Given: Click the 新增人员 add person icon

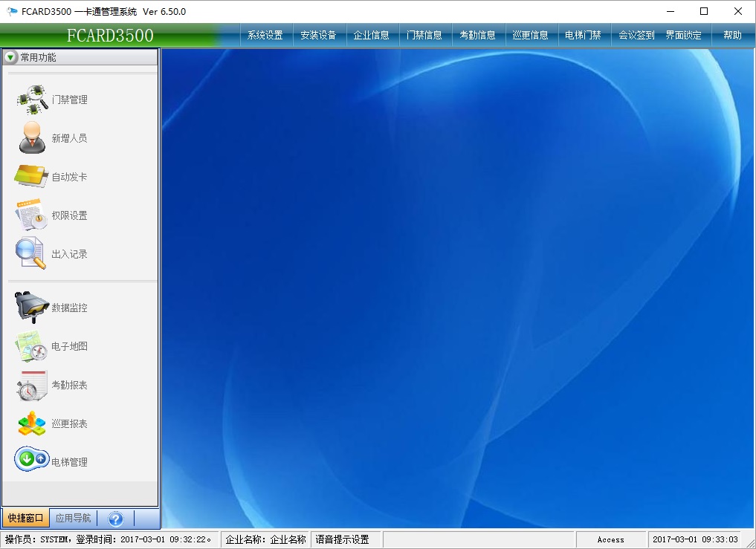Looking at the screenshot, I should [33, 138].
